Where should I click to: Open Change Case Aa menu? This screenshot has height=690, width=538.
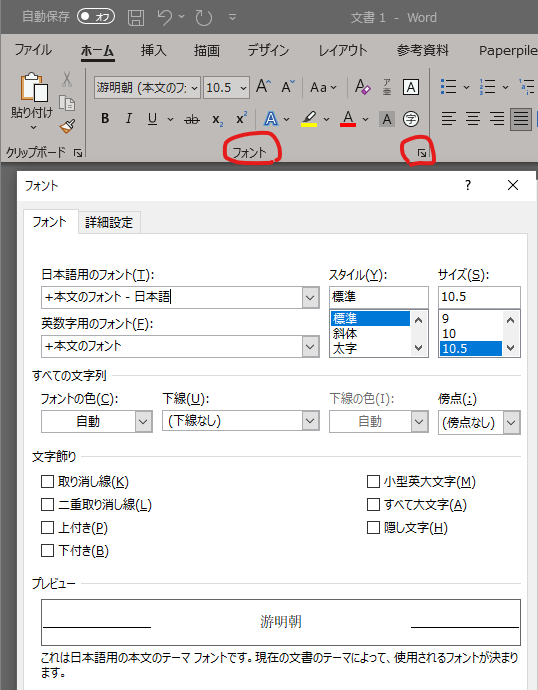323,88
